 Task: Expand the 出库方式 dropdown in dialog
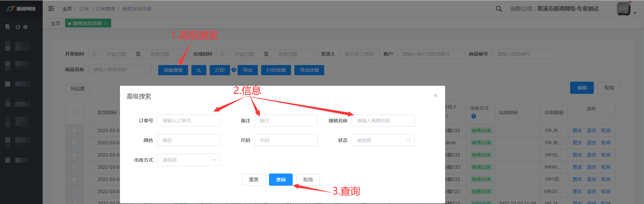point(188,160)
